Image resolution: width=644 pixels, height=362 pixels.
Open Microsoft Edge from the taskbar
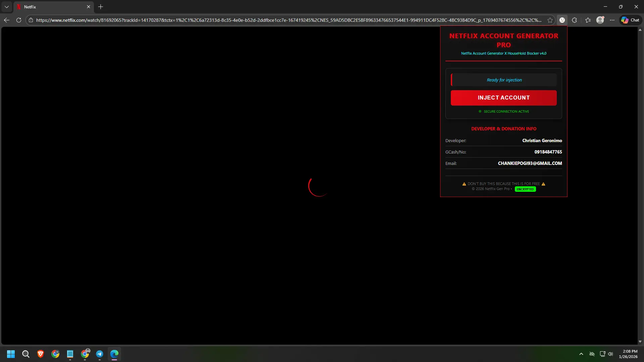click(114, 354)
